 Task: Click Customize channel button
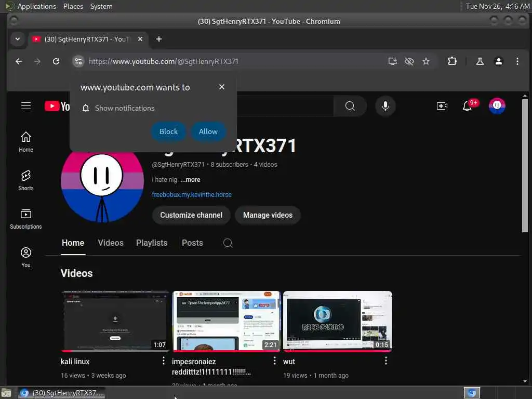click(x=191, y=215)
